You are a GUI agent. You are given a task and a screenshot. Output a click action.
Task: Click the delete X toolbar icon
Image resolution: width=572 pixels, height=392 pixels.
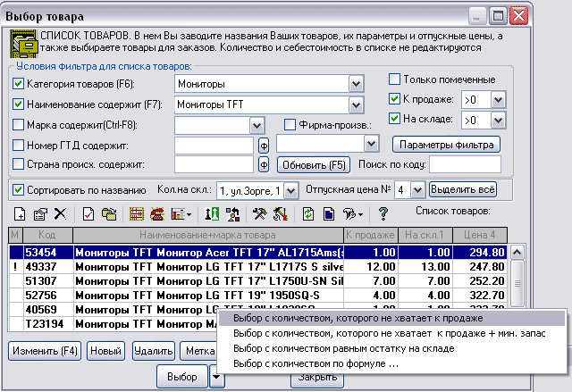[60, 213]
